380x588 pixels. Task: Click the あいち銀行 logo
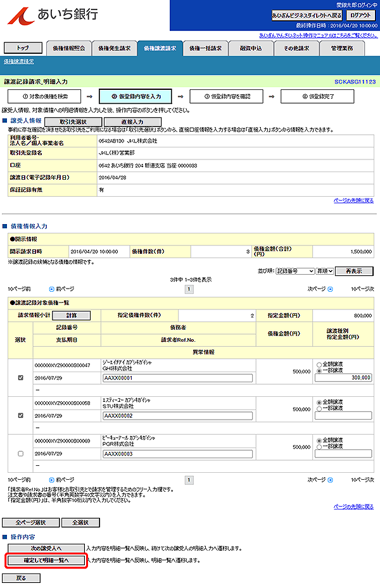pos(53,15)
